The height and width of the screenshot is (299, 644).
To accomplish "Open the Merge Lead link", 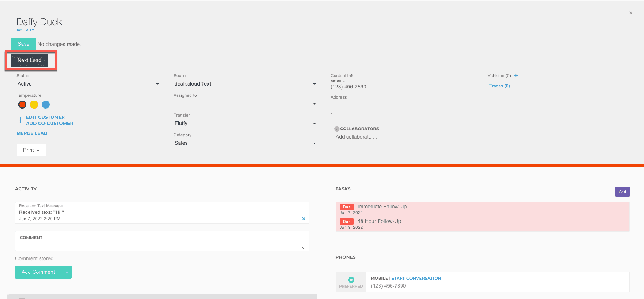I will pos(32,133).
